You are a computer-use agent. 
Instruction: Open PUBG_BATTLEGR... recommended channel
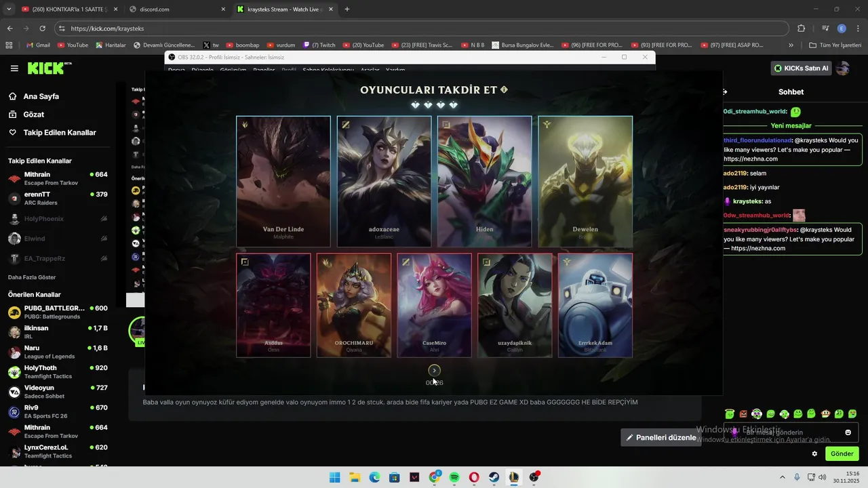58,312
